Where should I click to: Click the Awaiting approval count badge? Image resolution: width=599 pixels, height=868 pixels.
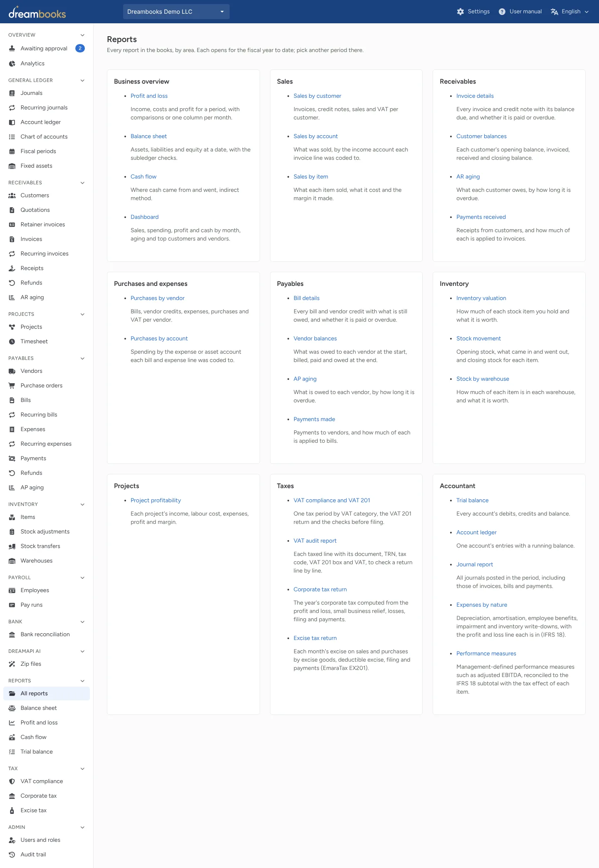click(80, 48)
